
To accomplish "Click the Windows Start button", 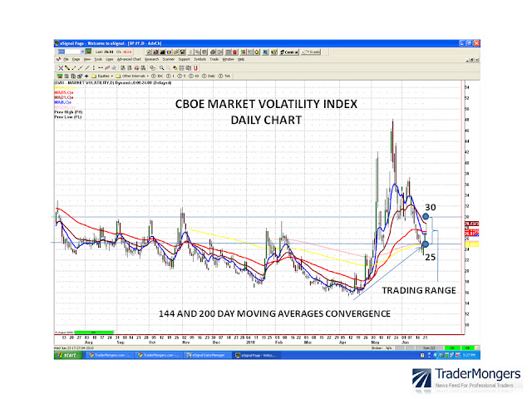I will point(68,355).
